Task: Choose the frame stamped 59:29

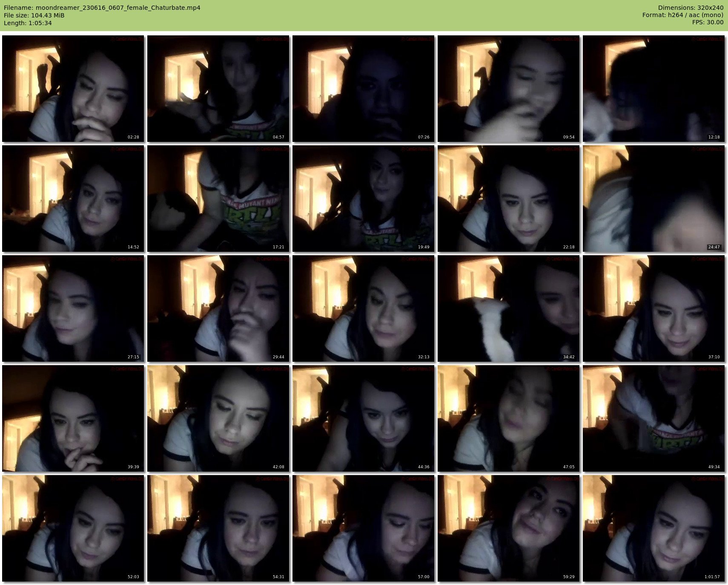Action: 509,528
